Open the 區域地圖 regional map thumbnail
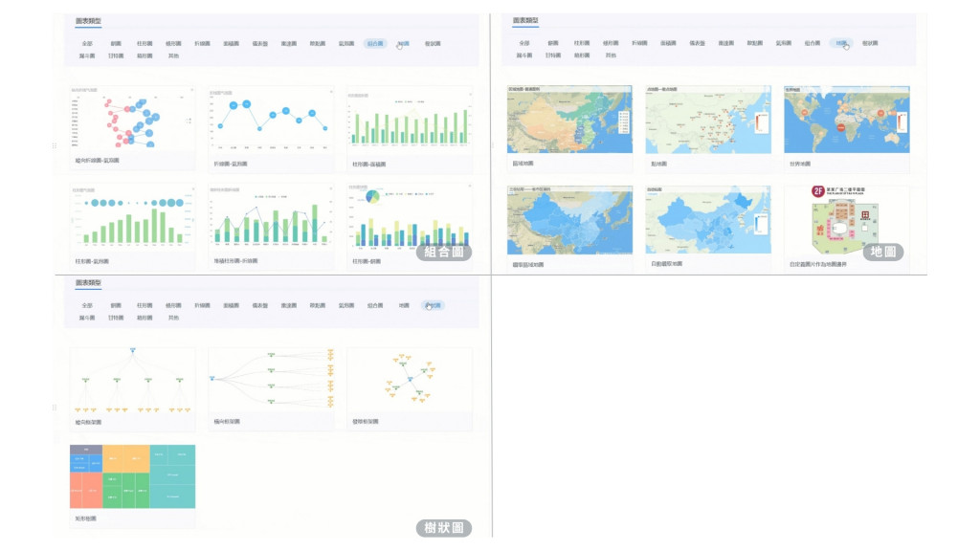 click(569, 120)
